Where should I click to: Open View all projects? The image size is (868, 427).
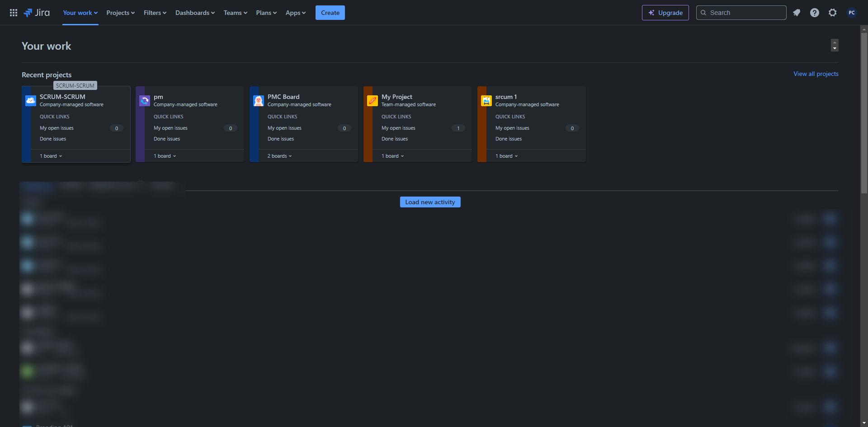pyautogui.click(x=816, y=74)
